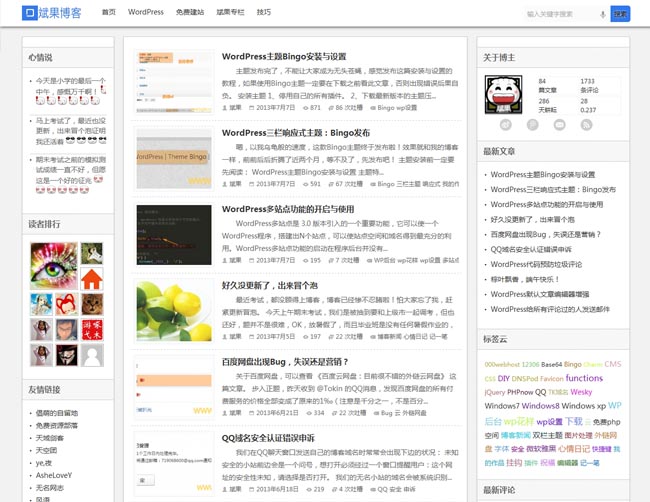Open main post title WordPress主题Bingo安装与设置
Viewport: 650px width, 502px height.
click(x=284, y=56)
